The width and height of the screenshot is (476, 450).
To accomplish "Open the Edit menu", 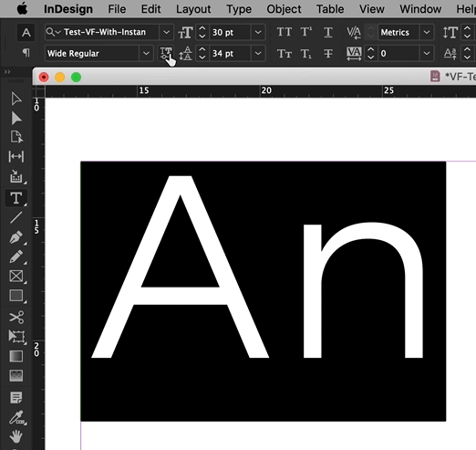I will [x=150, y=9].
